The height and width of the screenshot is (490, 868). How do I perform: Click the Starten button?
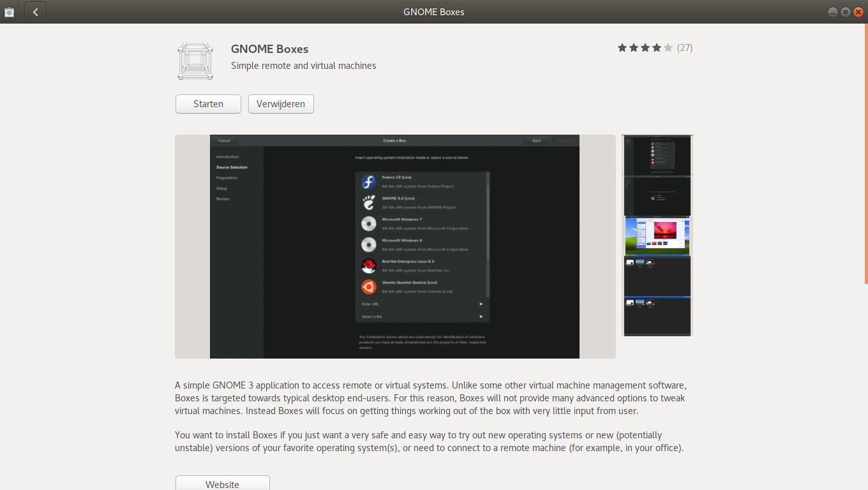pos(208,104)
